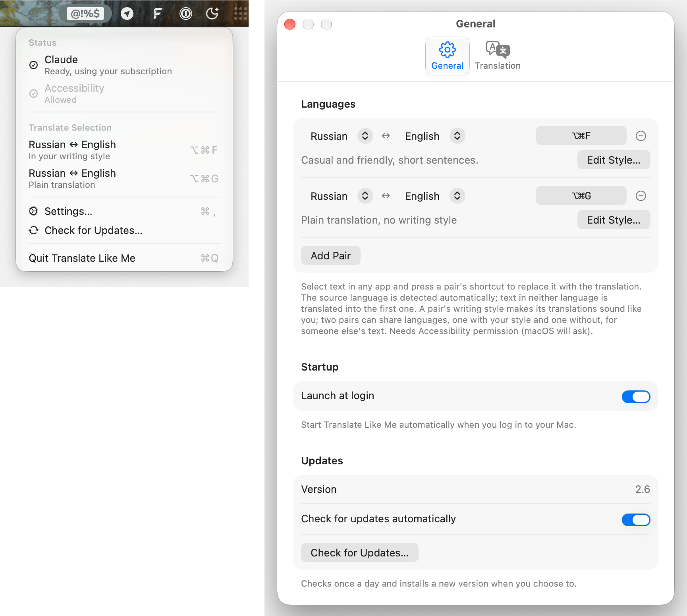
Task: Click the version number 2.6
Action: tap(643, 489)
